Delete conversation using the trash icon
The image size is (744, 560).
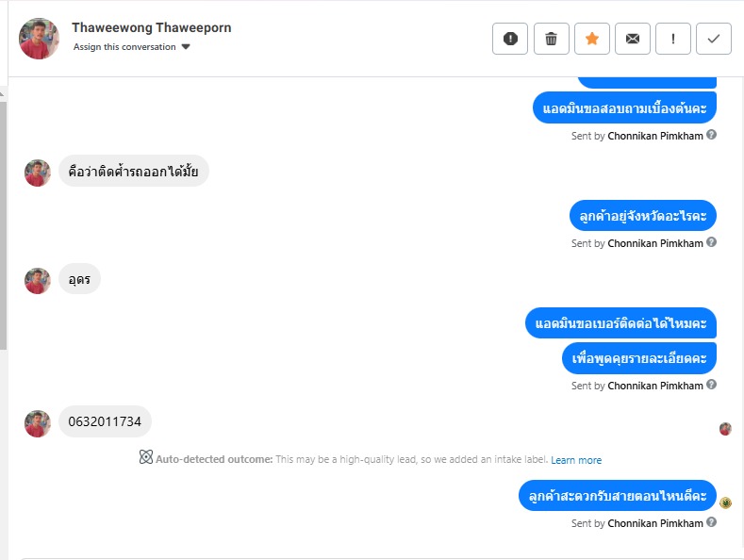click(x=552, y=39)
